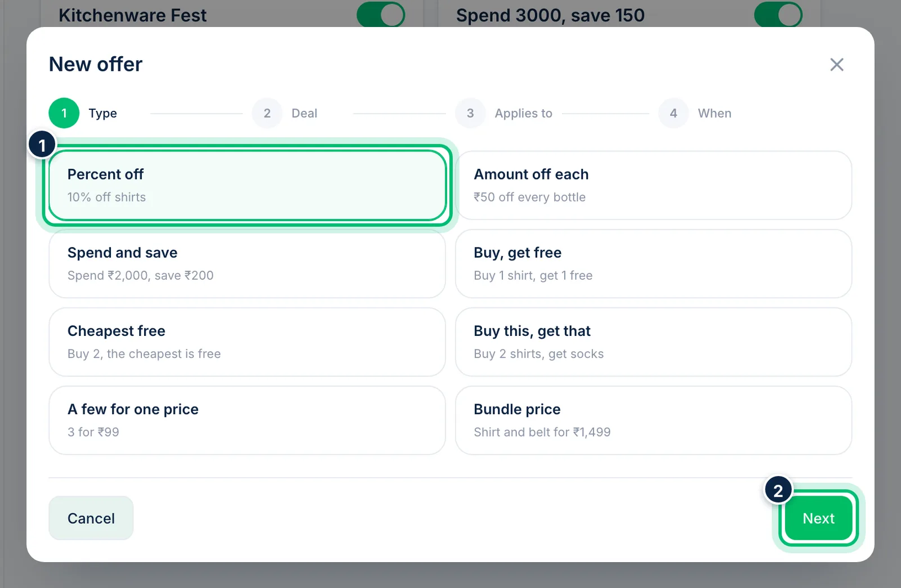Choose the Amount off each offer type
This screenshot has height=588, width=901.
653,185
